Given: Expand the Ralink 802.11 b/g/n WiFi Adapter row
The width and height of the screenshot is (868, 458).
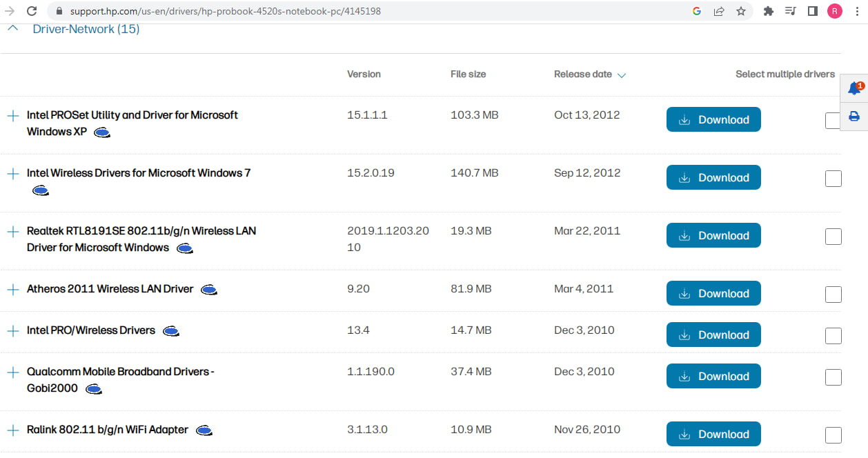Looking at the screenshot, I should pos(12,430).
